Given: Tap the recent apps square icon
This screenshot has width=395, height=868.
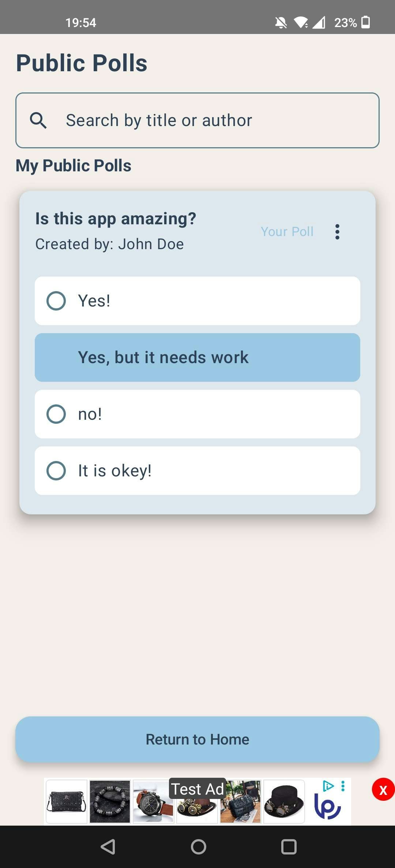Looking at the screenshot, I should [x=289, y=847].
